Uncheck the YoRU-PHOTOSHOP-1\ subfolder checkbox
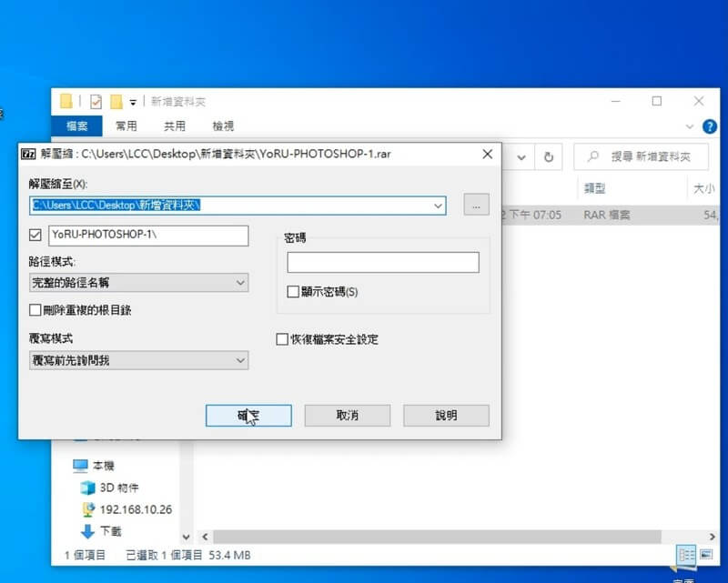This screenshot has height=583, width=728. [36, 236]
